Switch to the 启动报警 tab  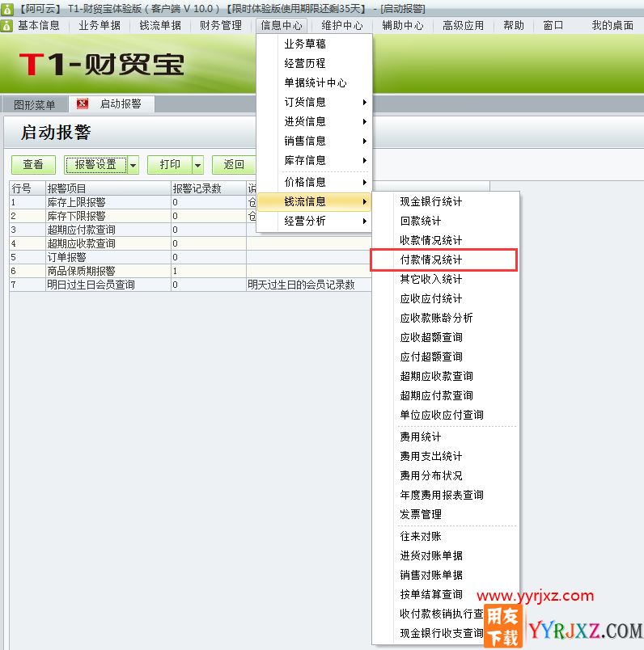coord(121,103)
